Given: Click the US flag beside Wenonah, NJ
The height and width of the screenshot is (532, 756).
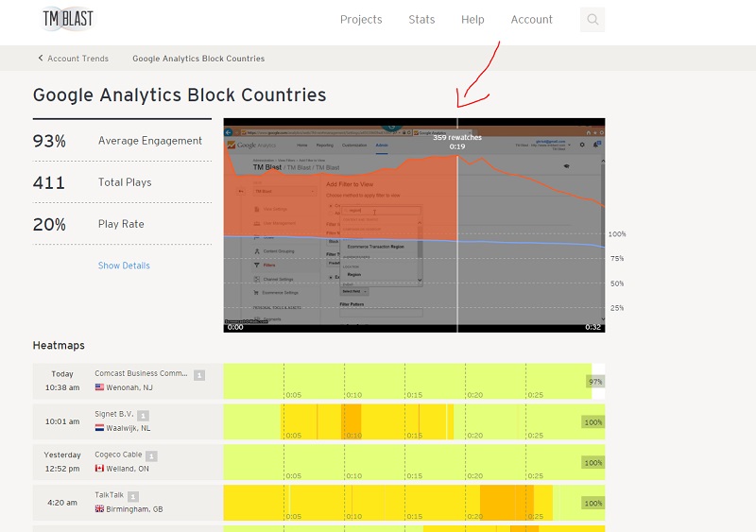Looking at the screenshot, I should 99,386.
